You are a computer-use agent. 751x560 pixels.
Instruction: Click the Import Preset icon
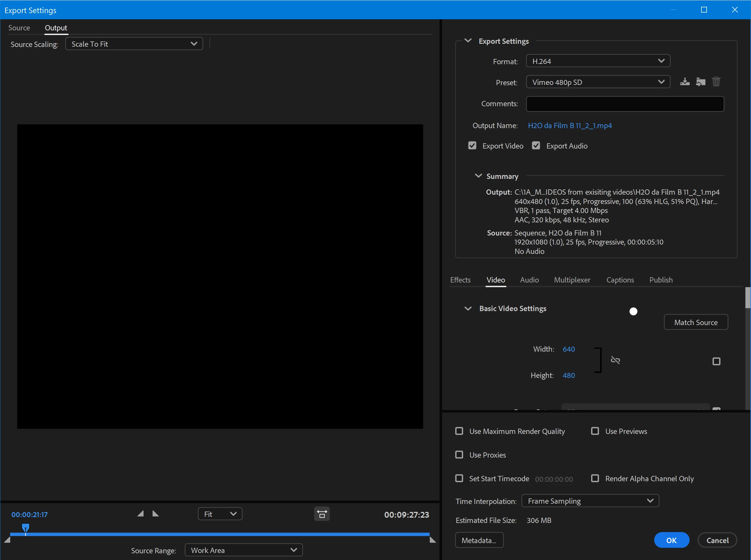[x=701, y=82]
